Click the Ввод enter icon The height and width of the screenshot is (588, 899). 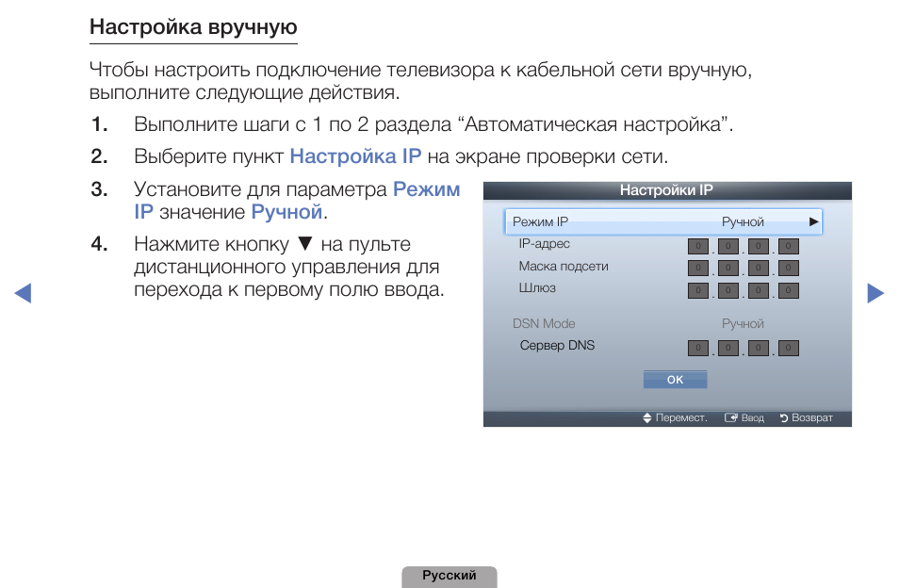(x=729, y=418)
